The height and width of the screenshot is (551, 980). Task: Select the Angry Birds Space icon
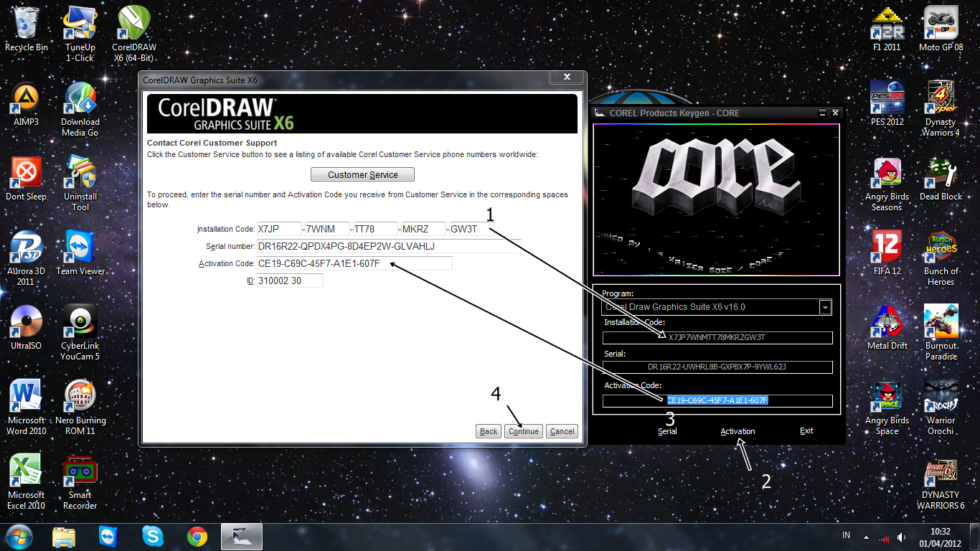click(x=887, y=407)
